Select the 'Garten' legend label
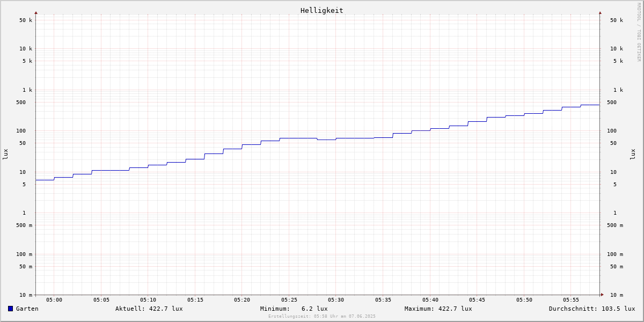 pyautogui.click(x=27, y=309)
